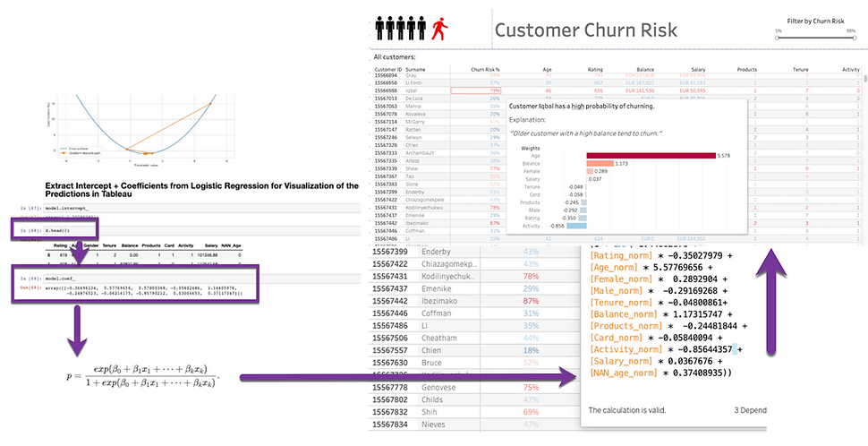Click the Customer Churn Risk dashboard title
The width and height of the screenshot is (868, 446).
tap(586, 30)
